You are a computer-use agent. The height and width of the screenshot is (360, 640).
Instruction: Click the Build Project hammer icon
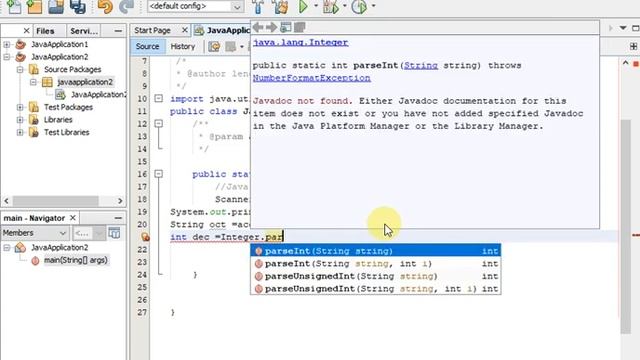pyautogui.click(x=258, y=7)
